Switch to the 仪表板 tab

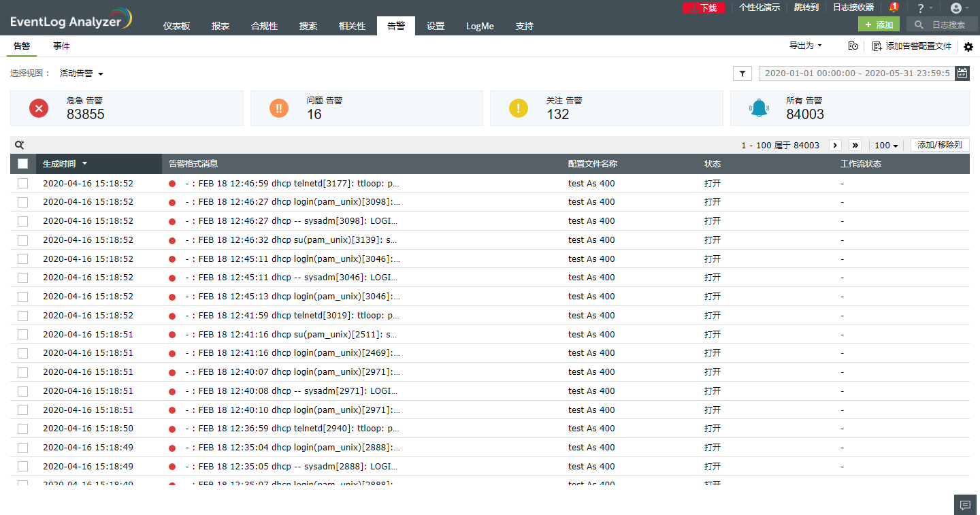pos(176,26)
